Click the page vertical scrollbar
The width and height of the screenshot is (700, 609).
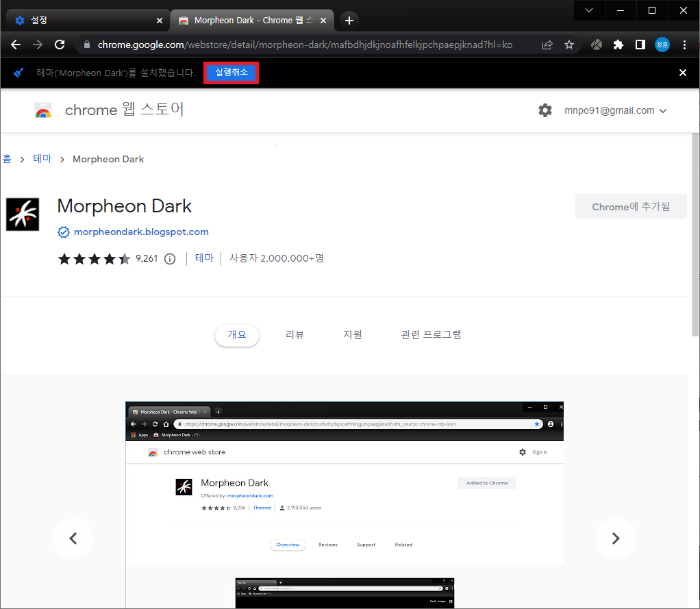(695, 234)
